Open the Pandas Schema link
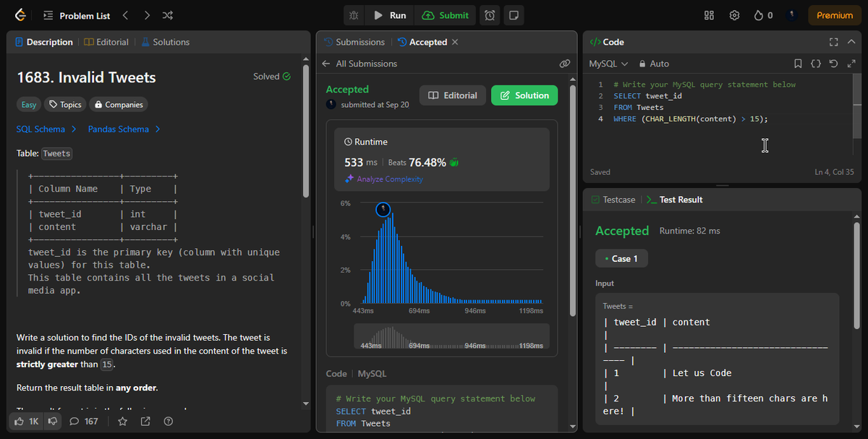Screen dimensions: 868x439 [x=124, y=129]
